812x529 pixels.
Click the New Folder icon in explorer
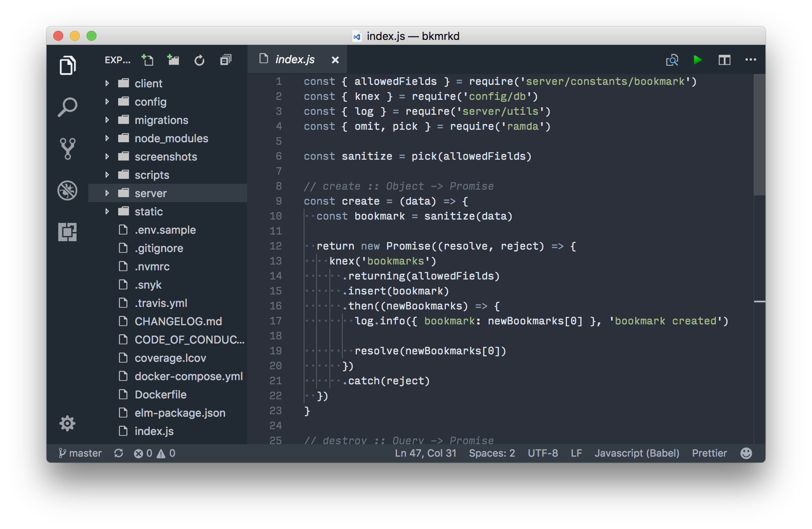173,60
